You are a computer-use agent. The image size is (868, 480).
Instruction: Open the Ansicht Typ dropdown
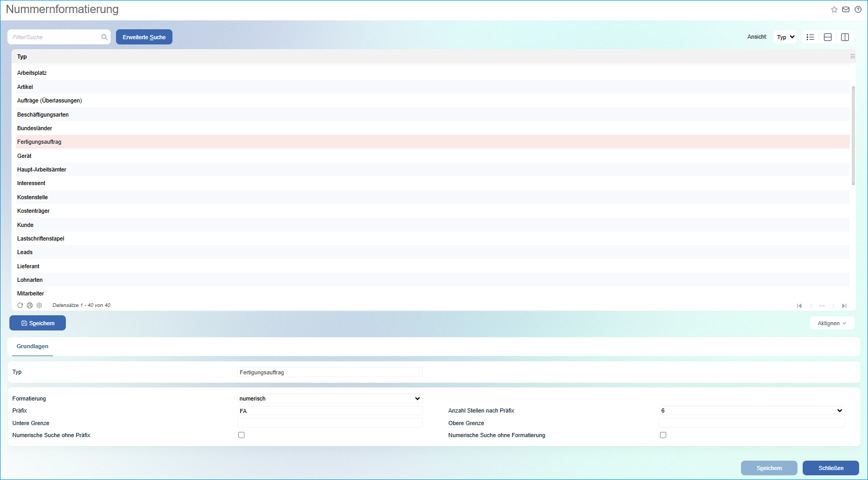(x=785, y=37)
